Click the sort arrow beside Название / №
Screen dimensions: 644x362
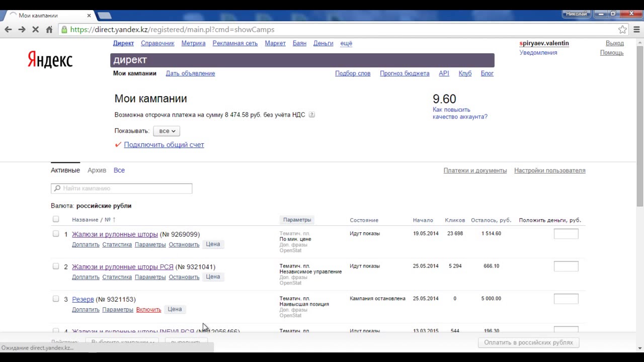[114, 220]
